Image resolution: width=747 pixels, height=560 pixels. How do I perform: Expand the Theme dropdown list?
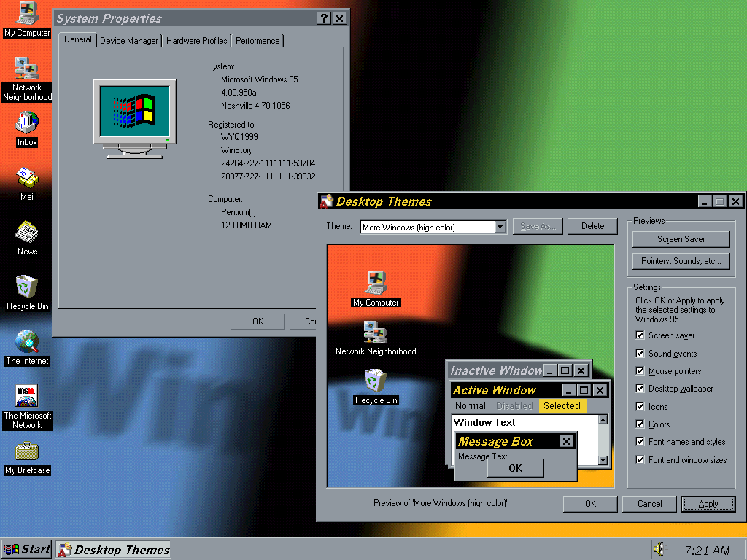point(500,227)
